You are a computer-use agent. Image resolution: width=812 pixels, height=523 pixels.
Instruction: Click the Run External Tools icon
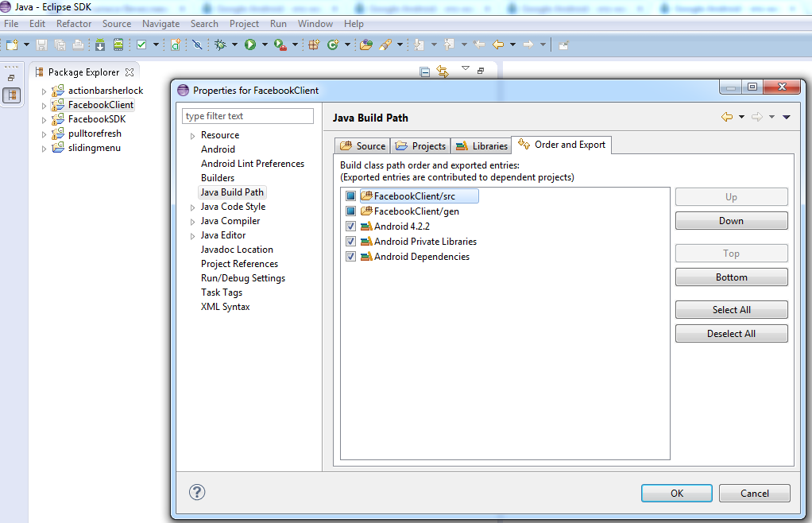click(280, 45)
